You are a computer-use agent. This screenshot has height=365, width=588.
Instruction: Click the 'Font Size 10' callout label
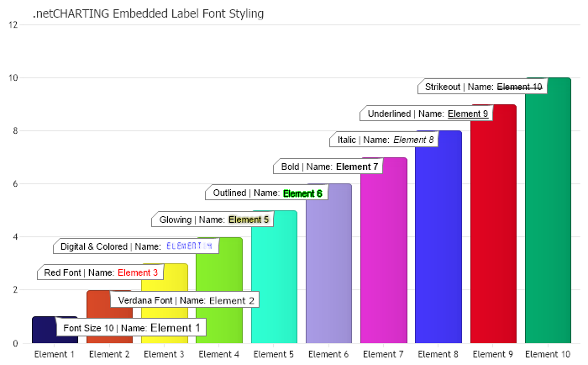[132, 328]
